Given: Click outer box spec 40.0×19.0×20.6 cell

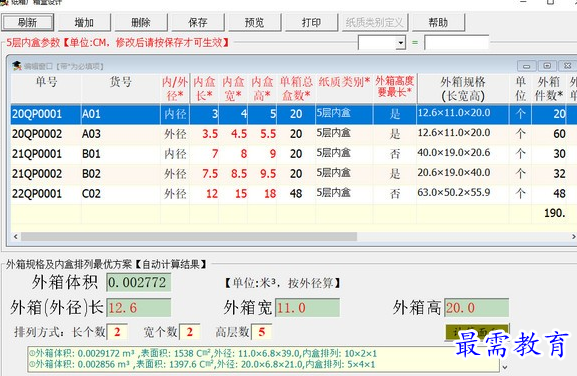Looking at the screenshot, I should (463, 153).
